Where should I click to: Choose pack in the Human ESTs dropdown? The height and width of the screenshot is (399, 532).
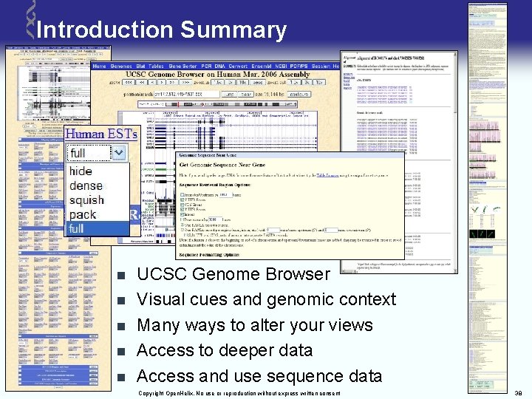83,214
